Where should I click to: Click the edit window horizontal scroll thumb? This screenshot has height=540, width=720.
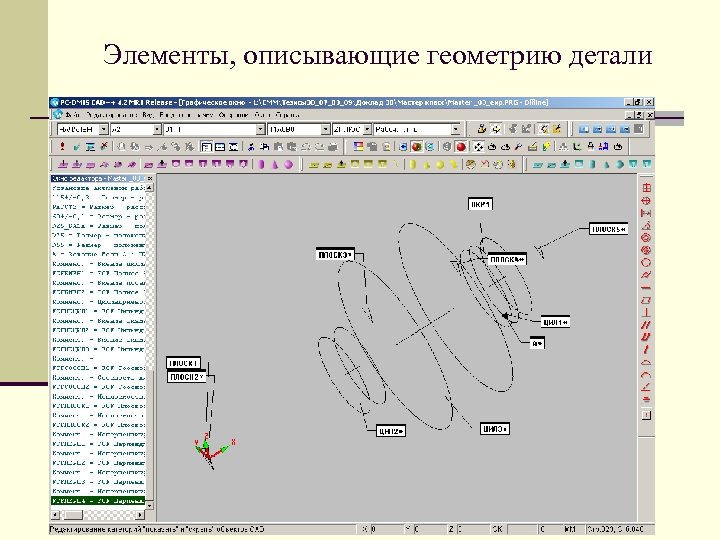click(71, 515)
